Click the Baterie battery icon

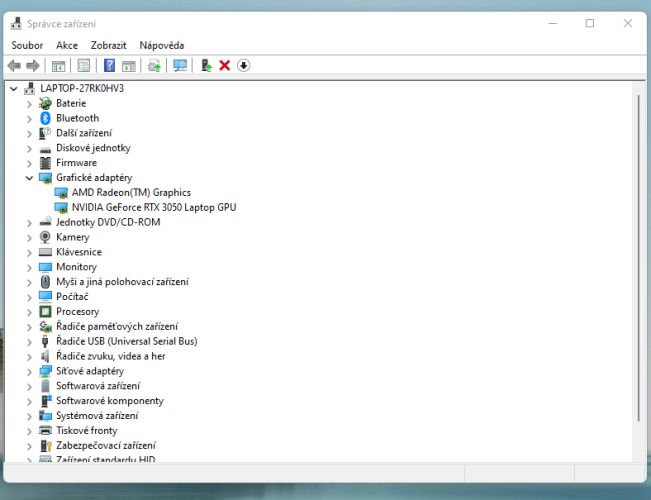point(45,103)
